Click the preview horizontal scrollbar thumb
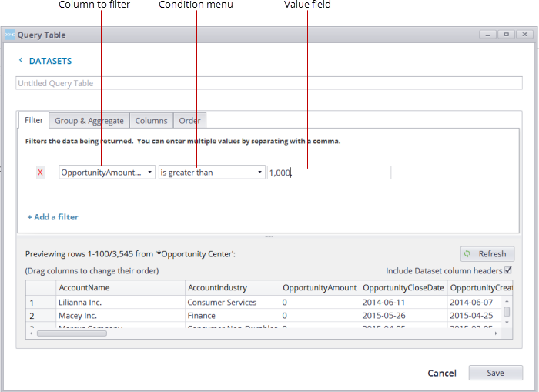 [72, 333]
